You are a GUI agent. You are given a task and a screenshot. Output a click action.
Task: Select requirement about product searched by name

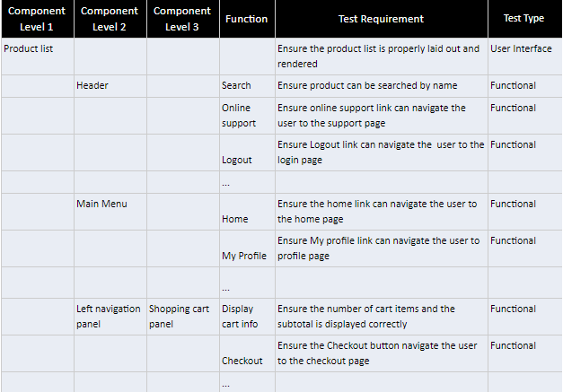tap(382, 86)
